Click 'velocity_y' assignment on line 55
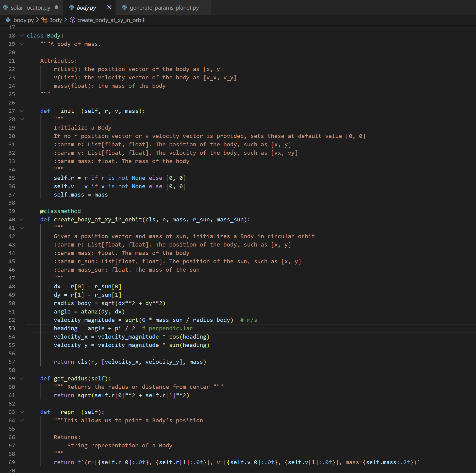 coord(71,345)
